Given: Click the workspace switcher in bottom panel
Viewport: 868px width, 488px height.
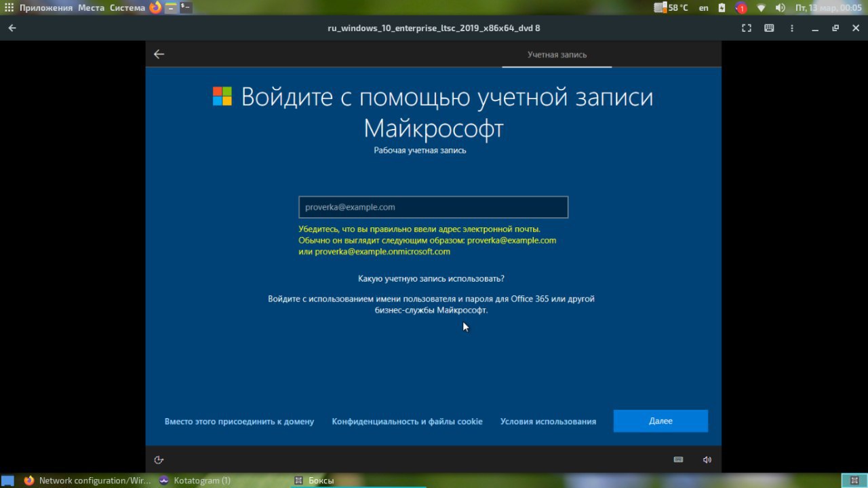Looking at the screenshot, I should 854,481.
